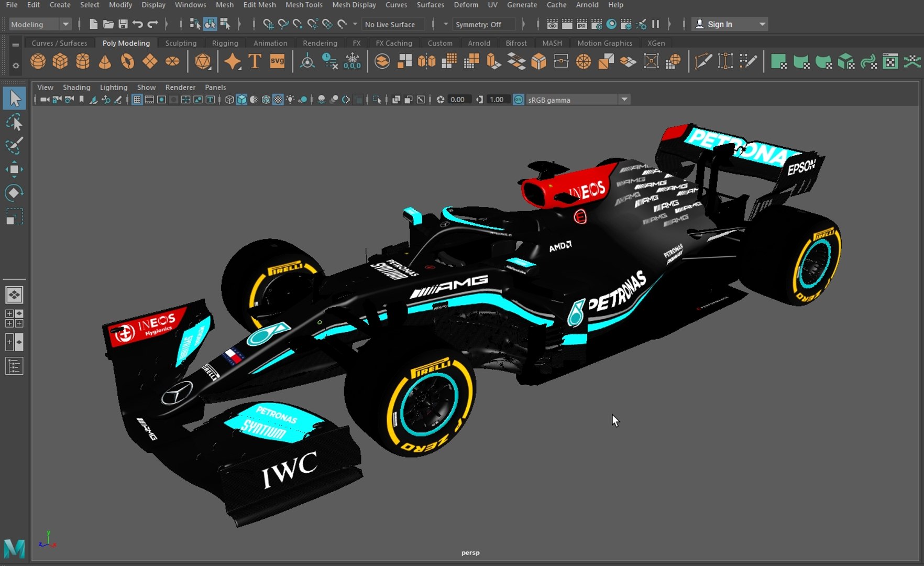Create a polygon disc from the shelf

172,62
